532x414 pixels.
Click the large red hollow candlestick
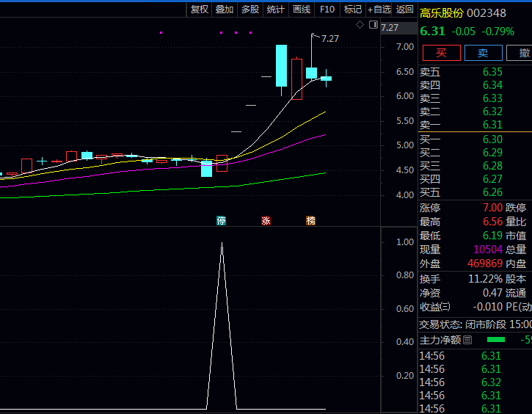[297, 79]
